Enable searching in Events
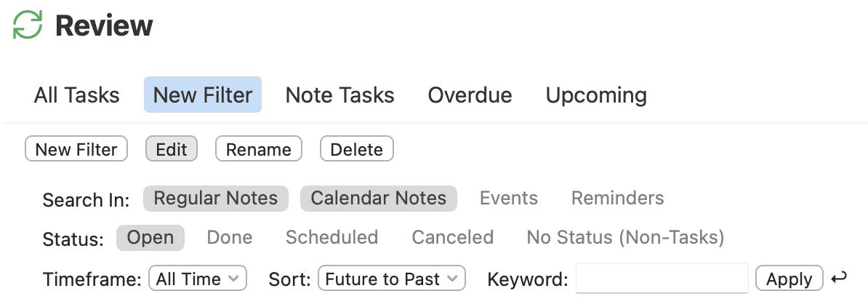 508,199
